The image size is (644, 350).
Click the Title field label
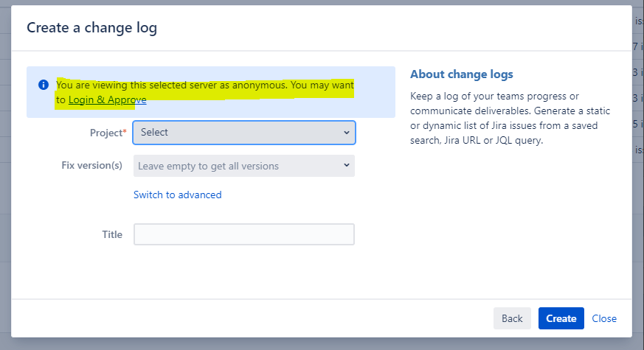click(112, 234)
